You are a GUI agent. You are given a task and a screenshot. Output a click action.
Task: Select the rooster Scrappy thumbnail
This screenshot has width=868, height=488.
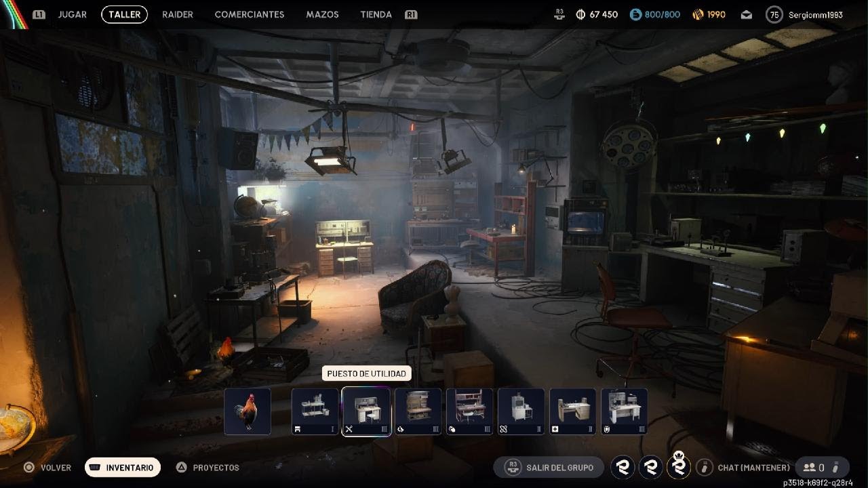pyautogui.click(x=248, y=411)
